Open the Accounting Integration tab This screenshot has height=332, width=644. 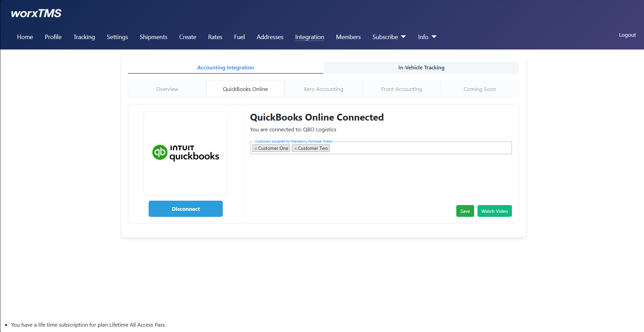[x=225, y=67]
